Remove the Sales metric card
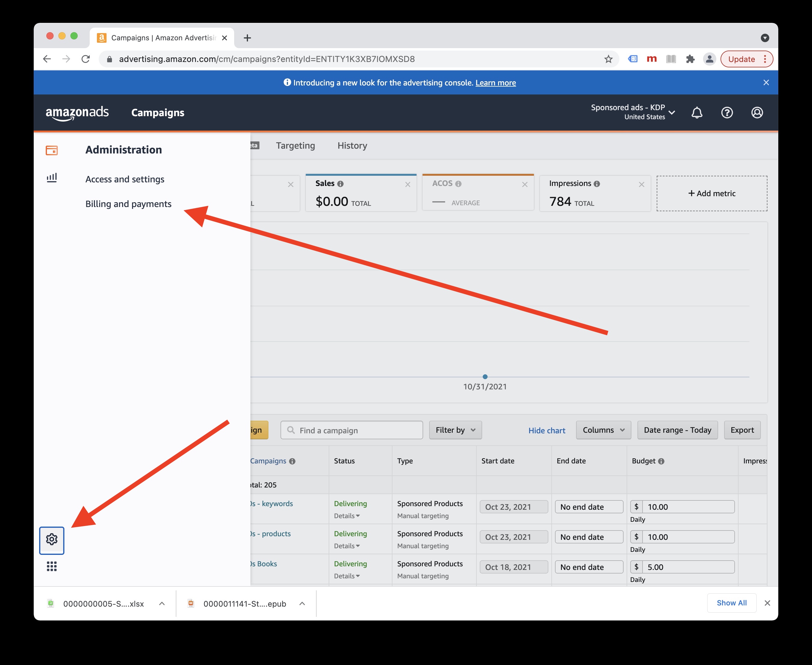 point(408,185)
